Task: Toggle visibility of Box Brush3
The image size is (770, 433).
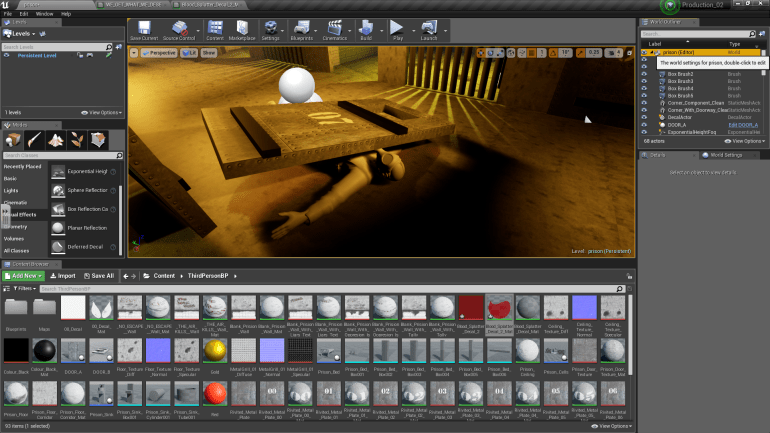Action: (x=644, y=81)
